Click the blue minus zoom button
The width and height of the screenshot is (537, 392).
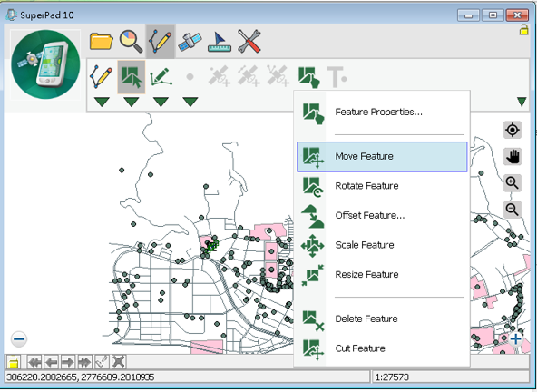[x=19, y=339]
